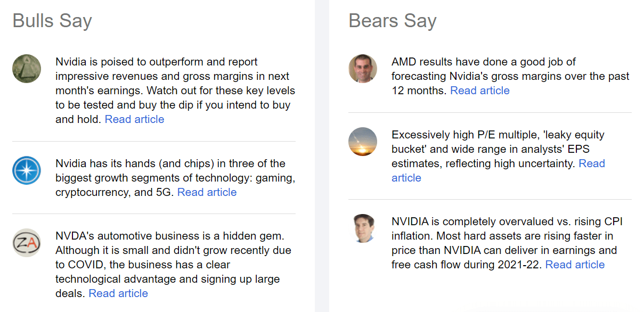This screenshot has height=312, width=644.
Task: Open the article about Nvidia's impressive revenues
Action: (134, 119)
